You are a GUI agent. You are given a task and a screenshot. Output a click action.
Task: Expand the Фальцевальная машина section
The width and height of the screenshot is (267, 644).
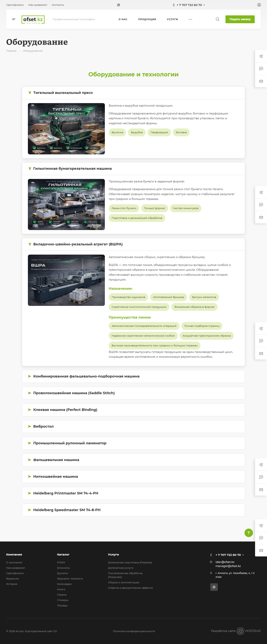pos(133,460)
